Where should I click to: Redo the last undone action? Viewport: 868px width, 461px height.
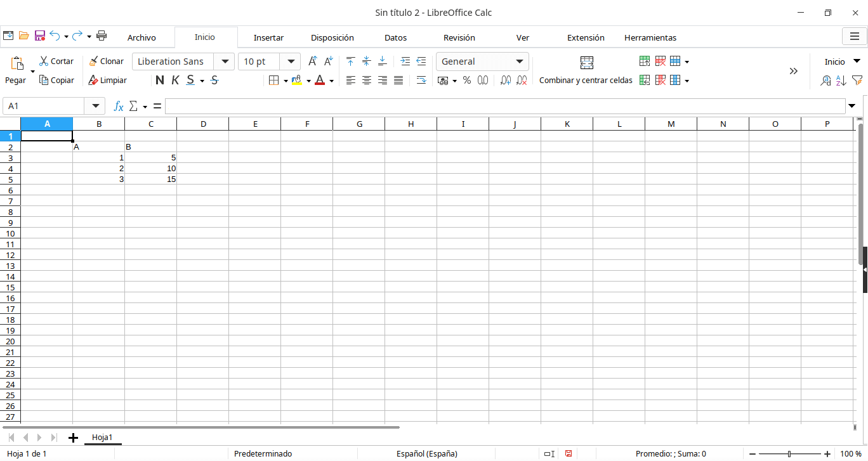77,36
